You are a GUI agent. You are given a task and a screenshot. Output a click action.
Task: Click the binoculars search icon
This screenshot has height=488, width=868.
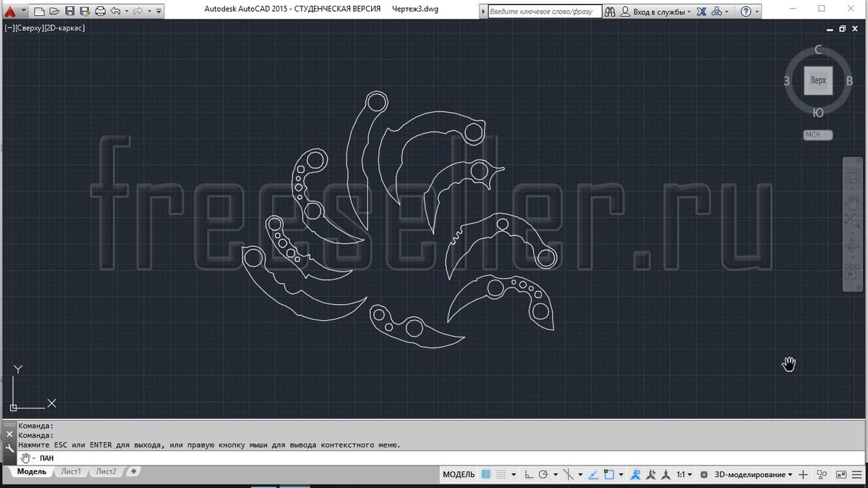click(610, 12)
